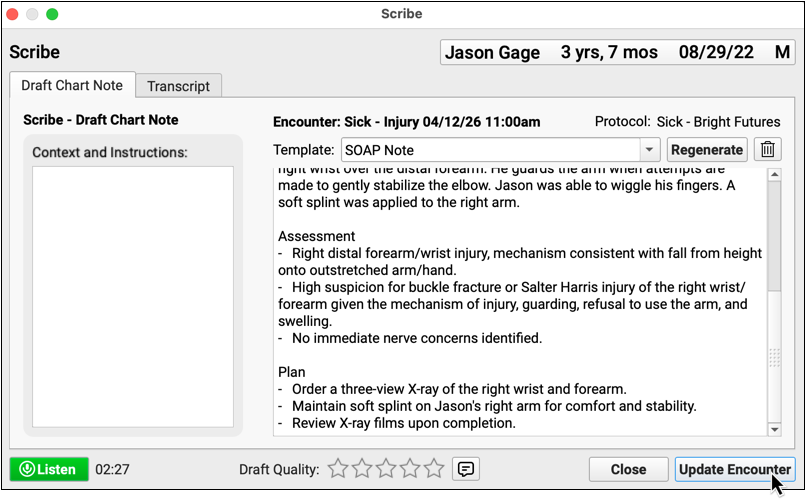Switch to the Transcript tab

(178, 86)
